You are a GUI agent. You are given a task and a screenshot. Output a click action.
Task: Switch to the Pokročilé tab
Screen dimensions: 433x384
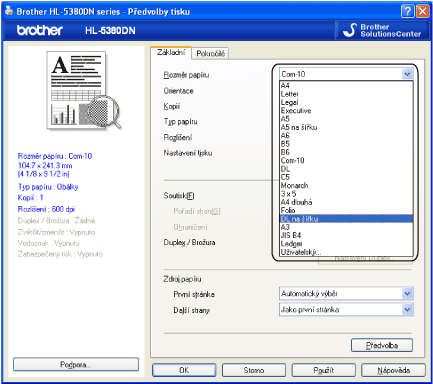210,53
